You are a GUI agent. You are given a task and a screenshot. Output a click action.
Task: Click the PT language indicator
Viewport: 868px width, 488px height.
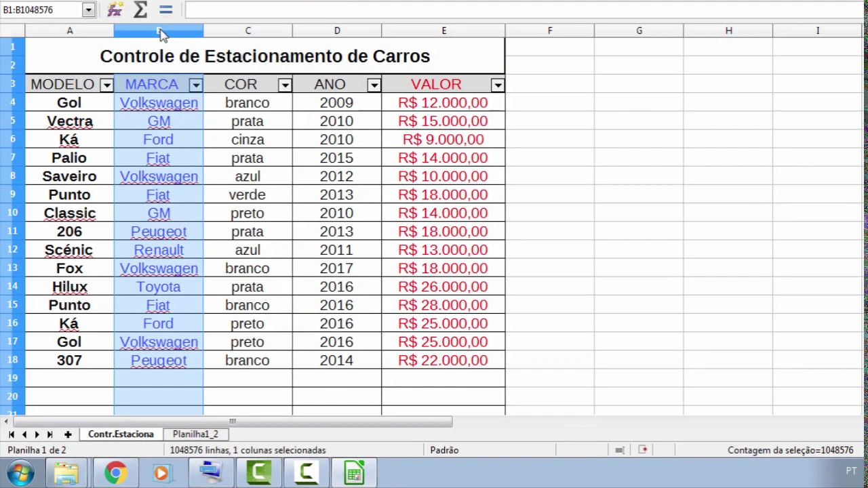[851, 471]
